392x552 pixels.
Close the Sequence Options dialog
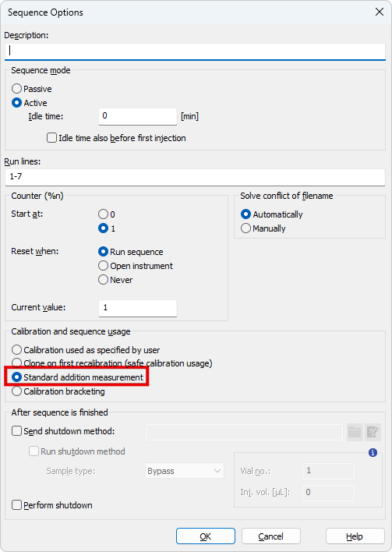[380, 12]
